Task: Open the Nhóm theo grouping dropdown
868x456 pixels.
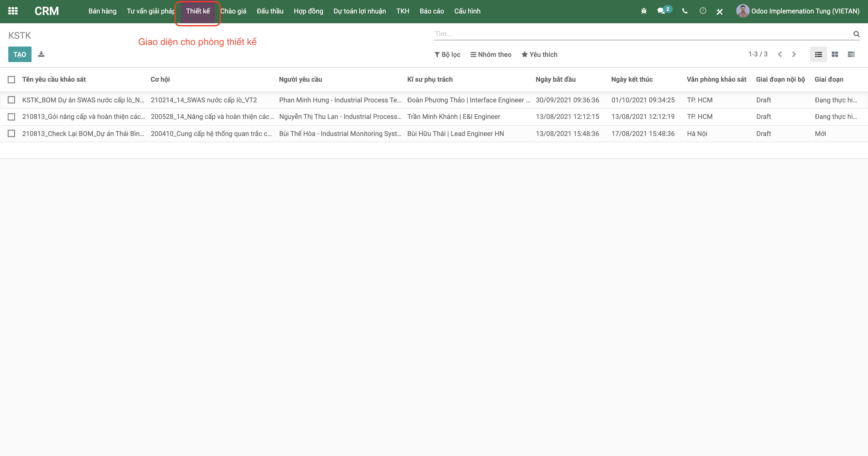Action: pos(491,54)
